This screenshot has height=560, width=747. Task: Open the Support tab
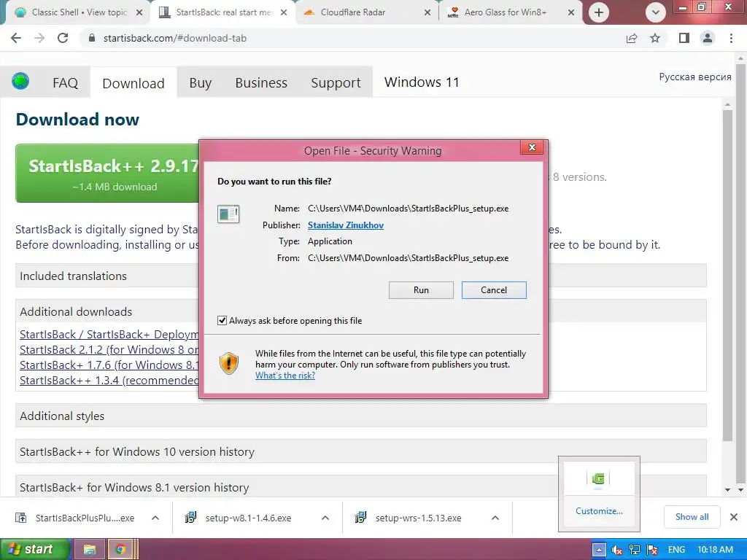pyautogui.click(x=336, y=83)
